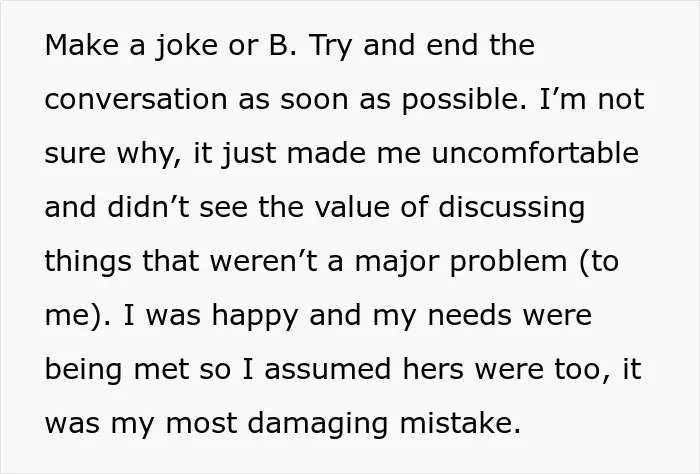The width and height of the screenshot is (700, 474).
Task: Click the word "conversation"
Action: 136,99
